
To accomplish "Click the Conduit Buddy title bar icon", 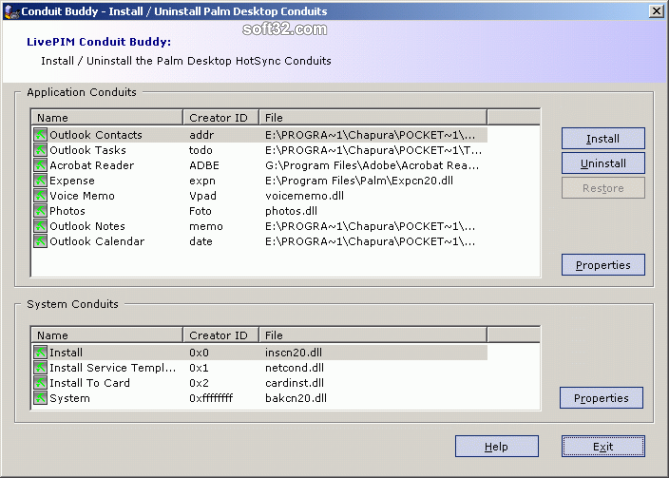I will coord(11,11).
